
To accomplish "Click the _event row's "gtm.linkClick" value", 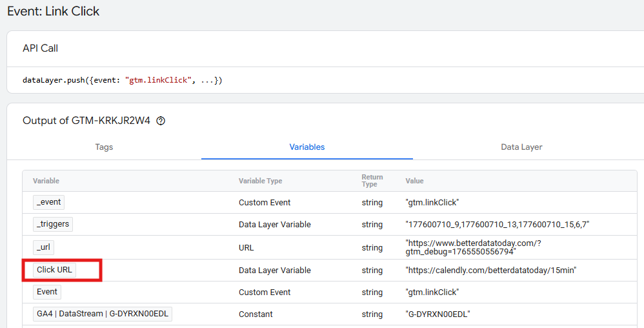I will 432,203.
